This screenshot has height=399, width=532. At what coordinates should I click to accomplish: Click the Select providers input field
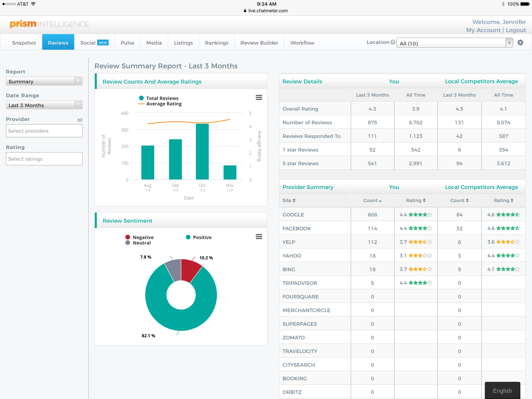coord(44,131)
